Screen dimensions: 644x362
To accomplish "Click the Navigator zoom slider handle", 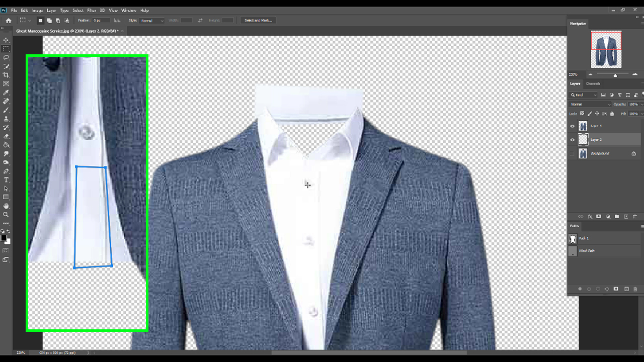I will 615,75.
